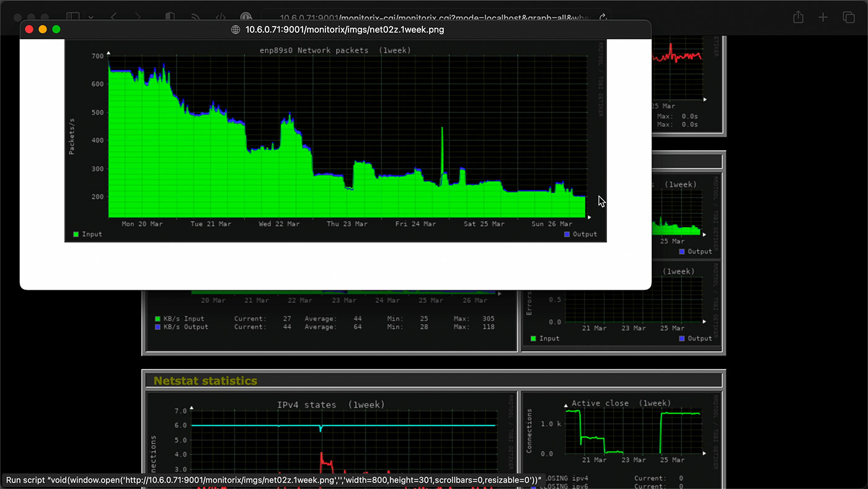
Task: Click blue Output legend swatch in popup graph
Action: 567,234
